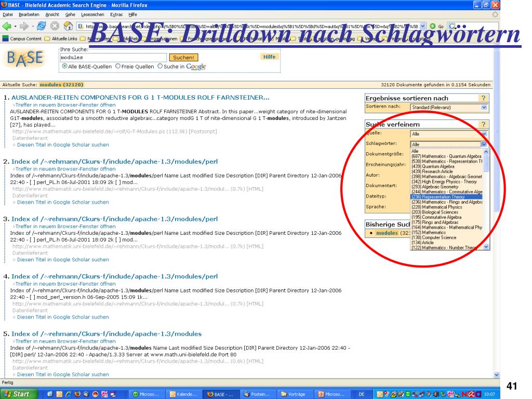
Task: Go back with the Firefox back arrow
Action: tap(6, 26)
